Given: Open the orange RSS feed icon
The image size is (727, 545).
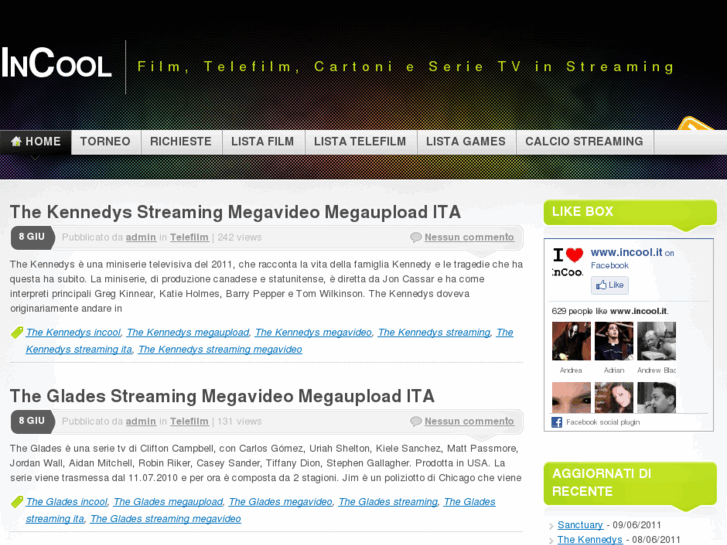Looking at the screenshot, I should click(x=695, y=123).
